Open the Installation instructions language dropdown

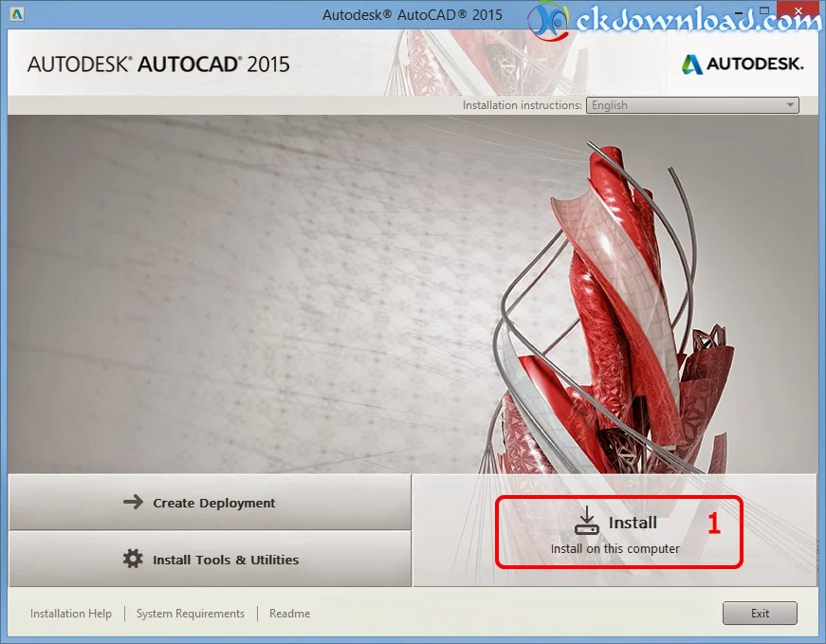click(692, 105)
